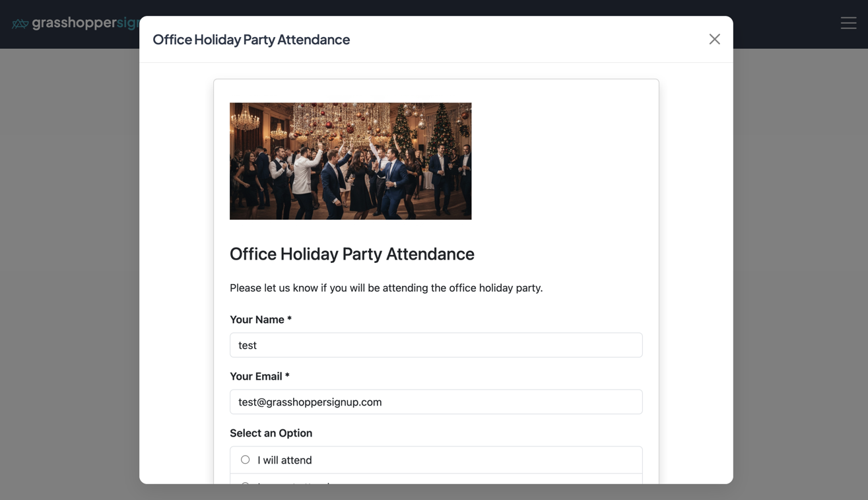Click the radio circle next to 'I will attend'
Viewport: 868px width, 500px height.
(x=245, y=459)
